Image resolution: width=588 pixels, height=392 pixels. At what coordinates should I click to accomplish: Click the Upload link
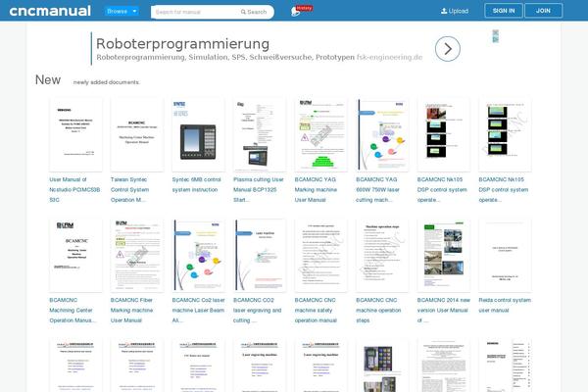pos(455,11)
